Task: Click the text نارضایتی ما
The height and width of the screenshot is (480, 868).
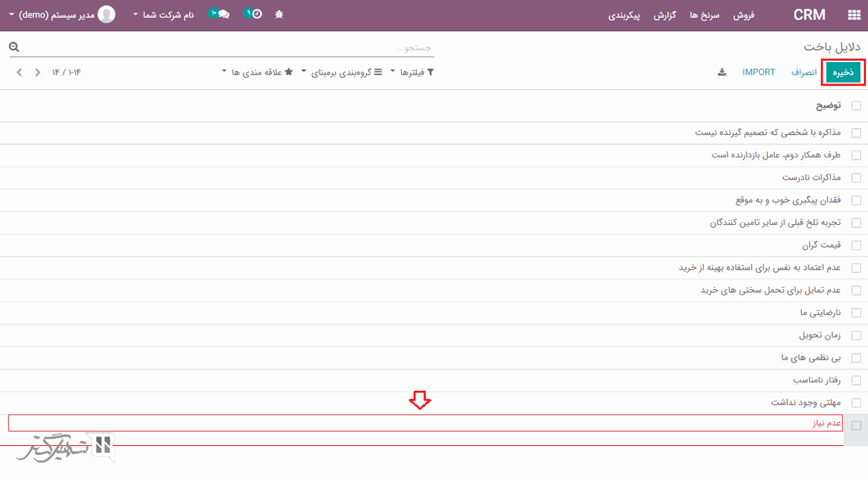Action: coord(821,313)
